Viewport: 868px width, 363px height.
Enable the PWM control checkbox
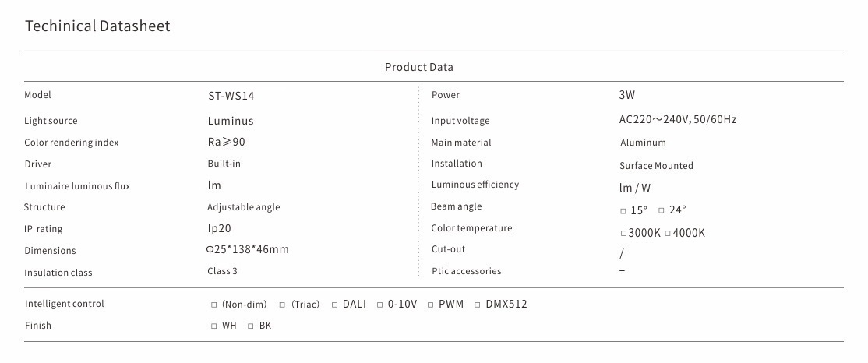[430, 305]
